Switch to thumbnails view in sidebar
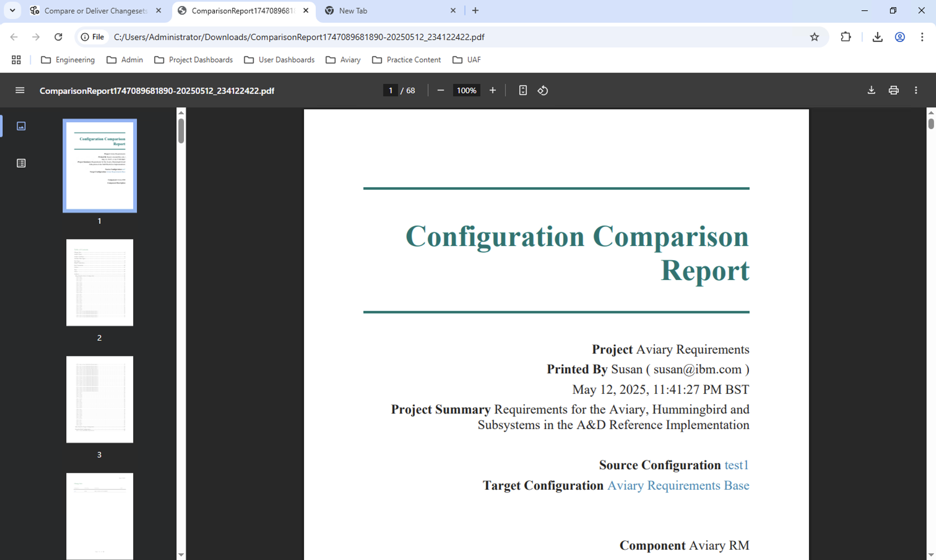The width and height of the screenshot is (936, 560). (x=21, y=126)
